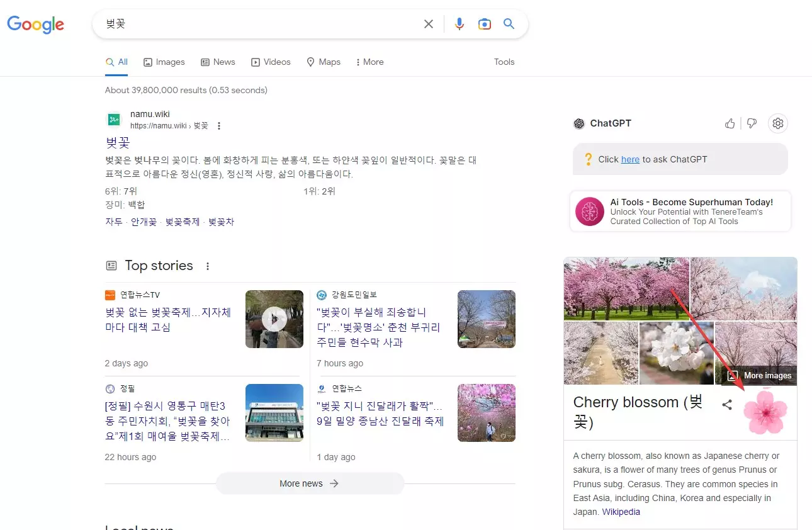
Task: Open the three-dot menu on namu.wiki result
Action: pyautogui.click(x=218, y=125)
